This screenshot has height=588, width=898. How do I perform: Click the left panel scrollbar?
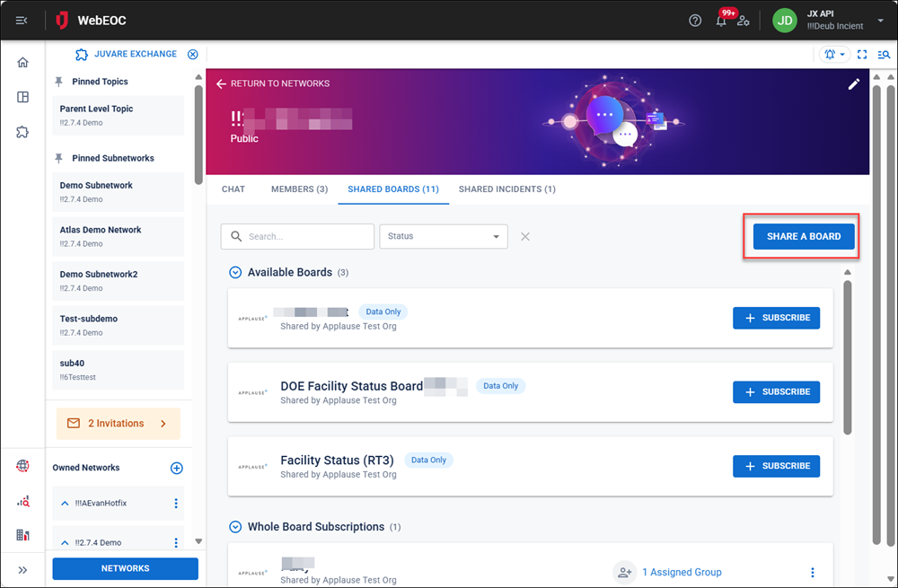pyautogui.click(x=198, y=135)
